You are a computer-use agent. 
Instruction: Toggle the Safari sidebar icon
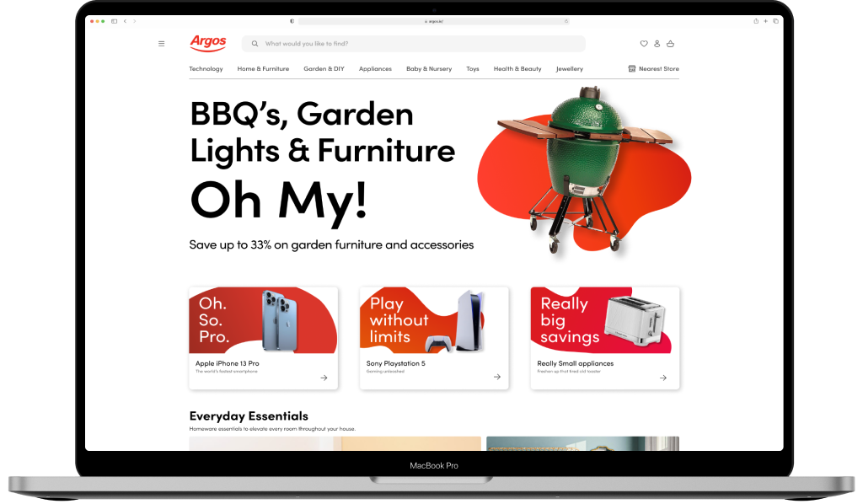[x=114, y=21]
